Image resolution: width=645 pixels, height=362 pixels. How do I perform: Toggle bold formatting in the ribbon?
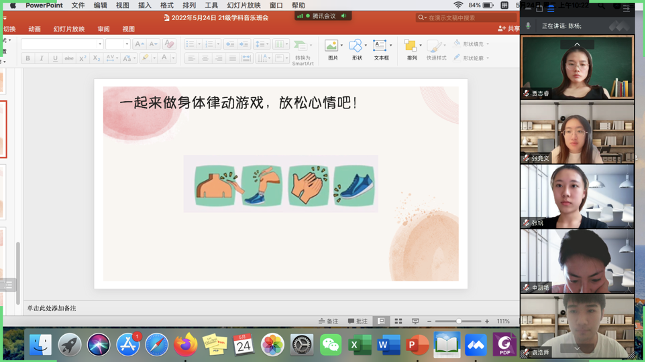tap(28, 58)
